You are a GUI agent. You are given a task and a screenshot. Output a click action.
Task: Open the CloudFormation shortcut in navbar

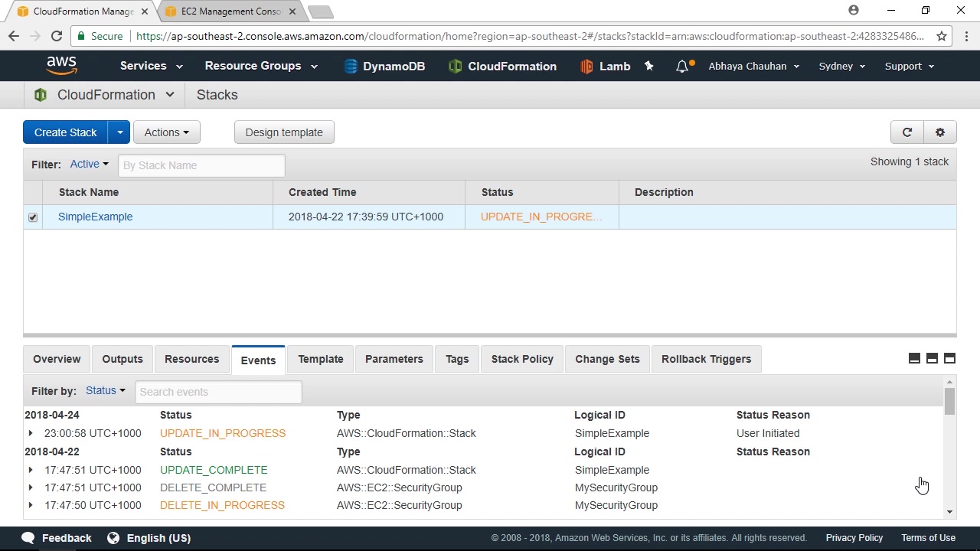(502, 67)
